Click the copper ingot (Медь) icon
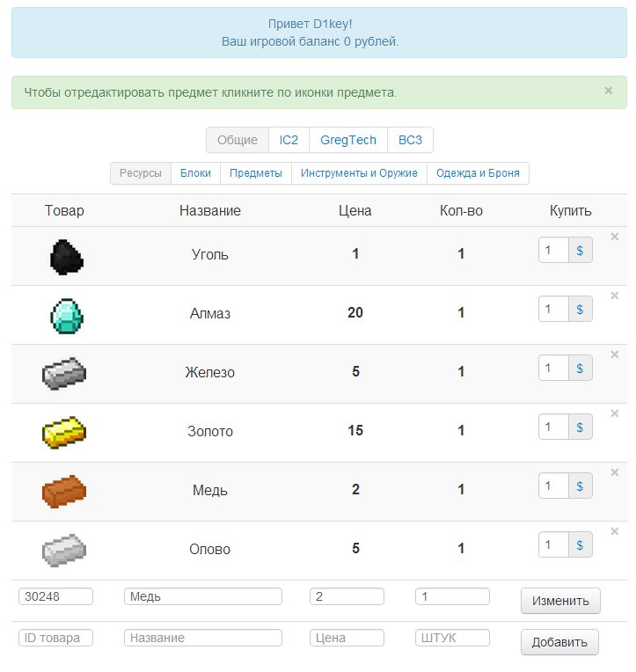636x672 pixels. coord(64,492)
